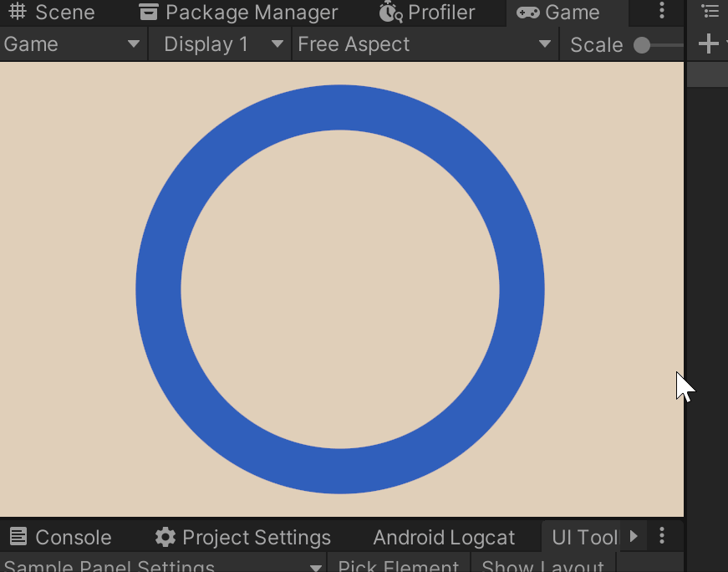Click the Pick Element button
Screen dimensions: 728x572
(x=399, y=563)
